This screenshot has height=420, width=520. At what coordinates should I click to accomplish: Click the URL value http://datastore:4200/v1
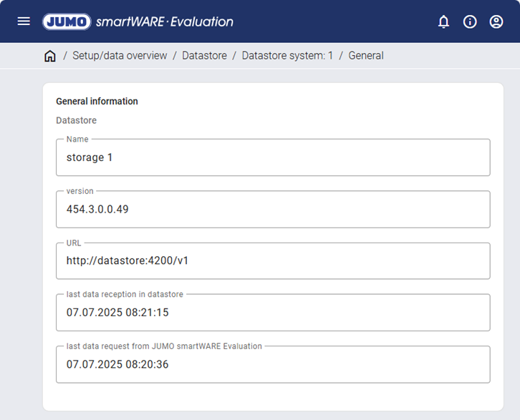127,260
